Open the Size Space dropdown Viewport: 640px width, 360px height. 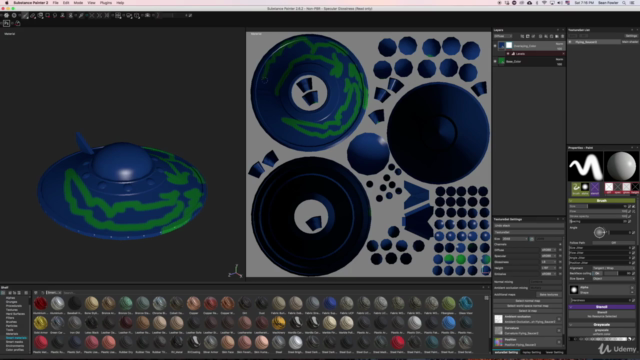coord(613,278)
